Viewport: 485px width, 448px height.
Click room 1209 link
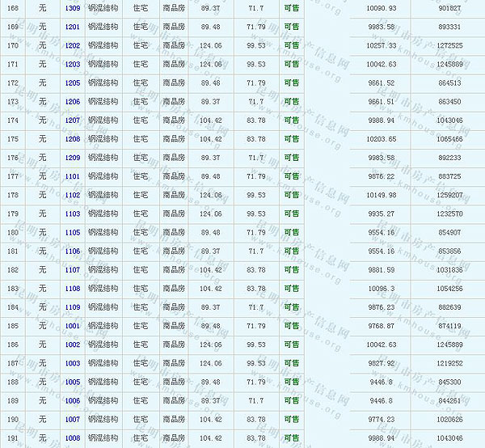(73, 158)
